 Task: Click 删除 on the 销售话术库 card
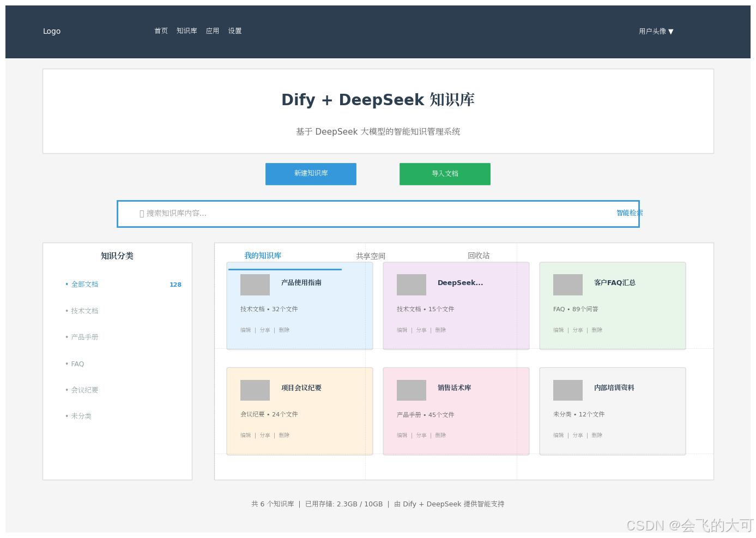tap(440, 436)
